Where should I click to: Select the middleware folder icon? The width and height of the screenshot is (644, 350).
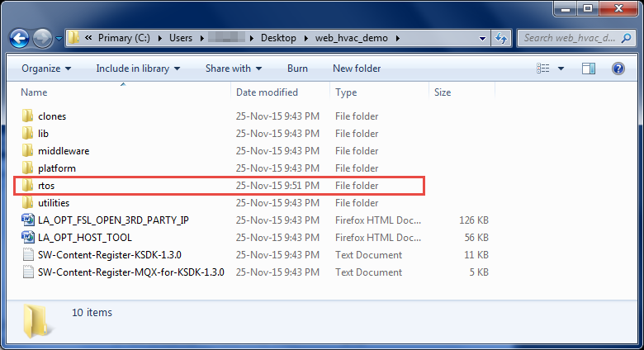(x=27, y=150)
